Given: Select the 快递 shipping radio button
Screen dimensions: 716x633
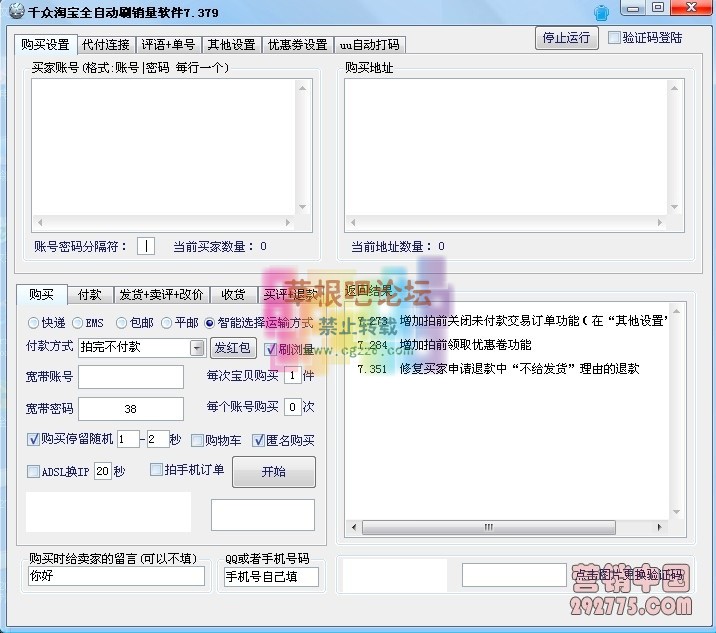Looking at the screenshot, I should pos(33,323).
